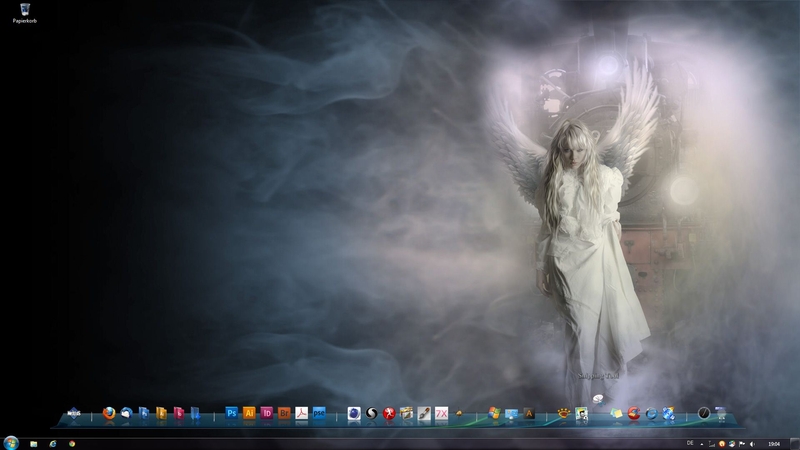Open the dock recycle bin icon
This screenshot has height=450, width=800.
click(721, 413)
